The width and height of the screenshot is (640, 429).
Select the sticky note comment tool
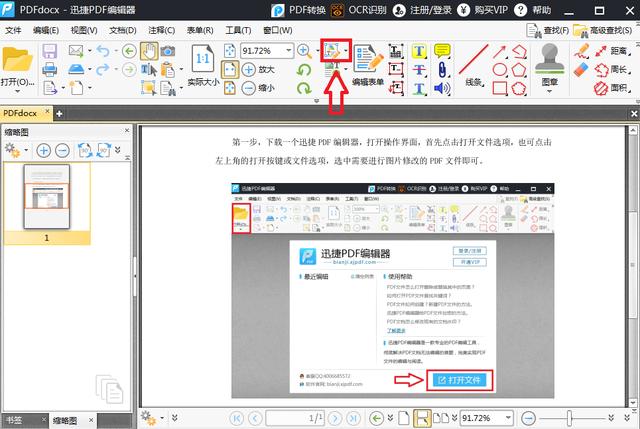pyautogui.click(x=442, y=51)
